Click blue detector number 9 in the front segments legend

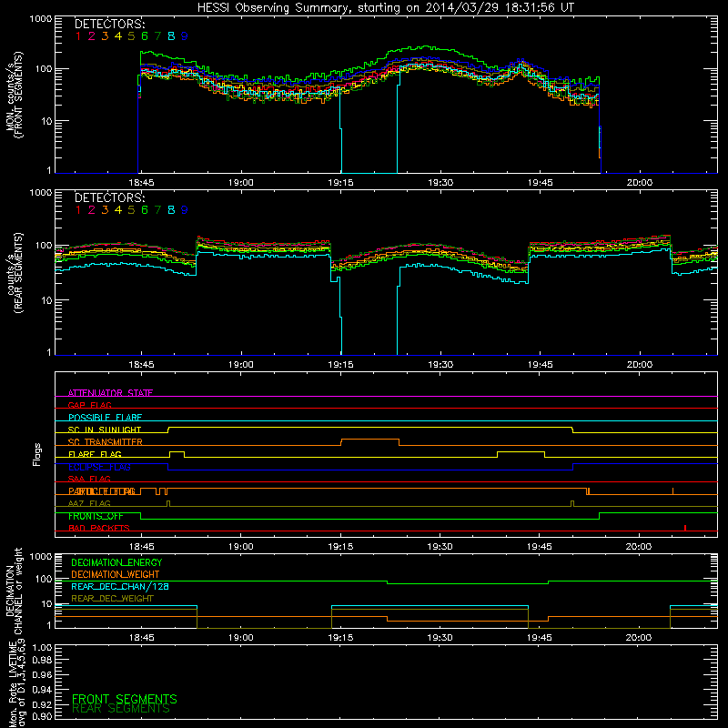[185, 36]
